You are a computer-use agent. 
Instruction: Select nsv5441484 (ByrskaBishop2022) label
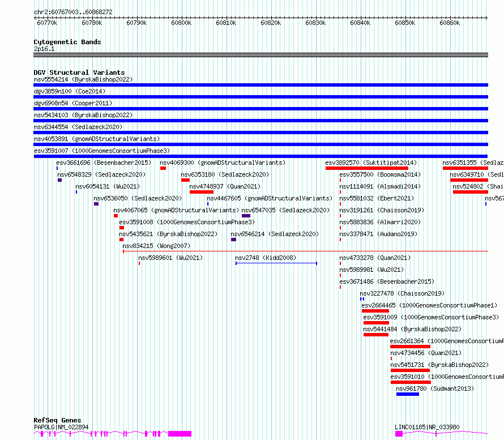[412, 329]
